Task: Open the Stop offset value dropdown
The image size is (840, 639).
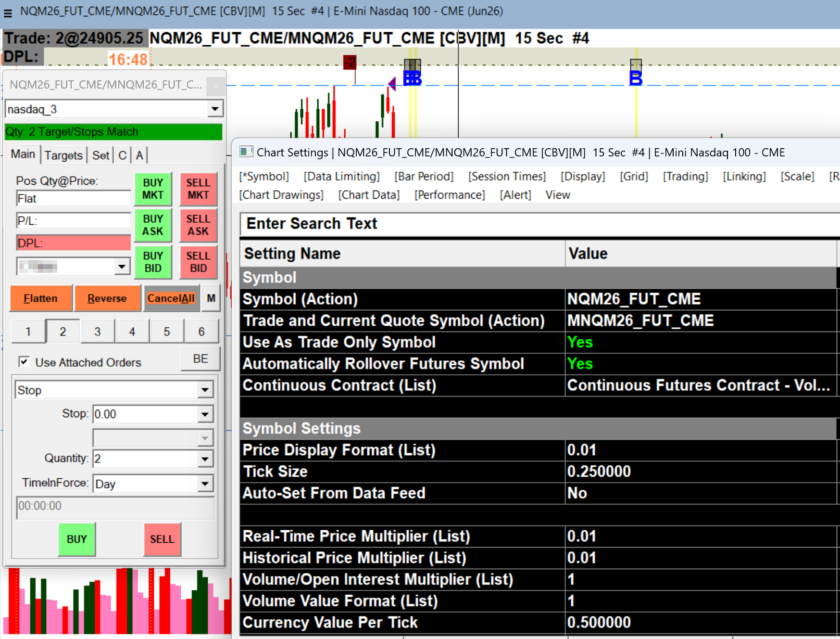Action: coord(205,414)
